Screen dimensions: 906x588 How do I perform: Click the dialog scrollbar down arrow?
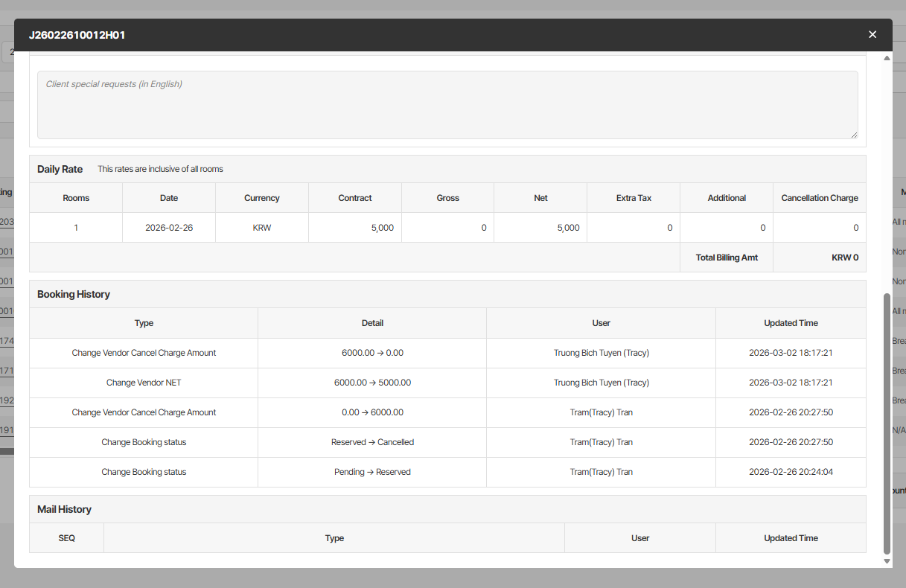(887, 561)
